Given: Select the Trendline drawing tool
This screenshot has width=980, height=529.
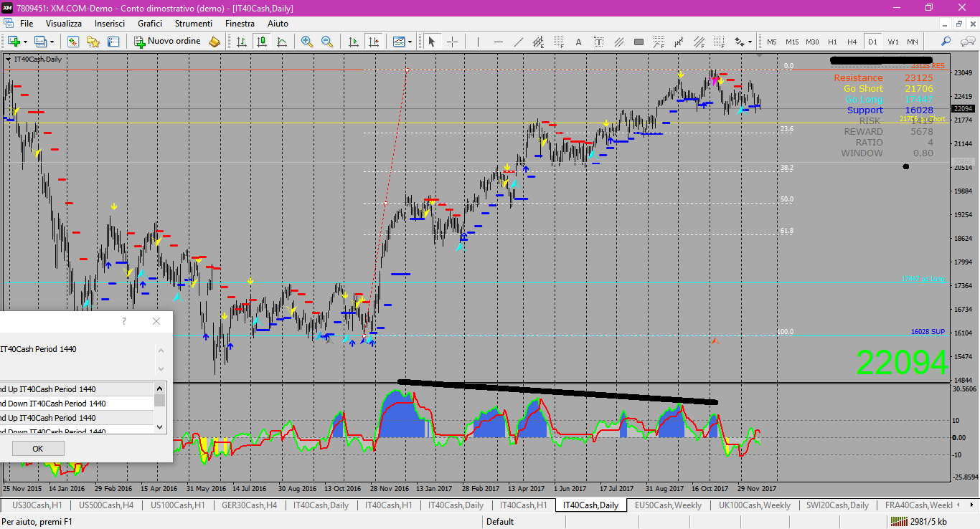Looking at the screenshot, I should tap(518, 42).
